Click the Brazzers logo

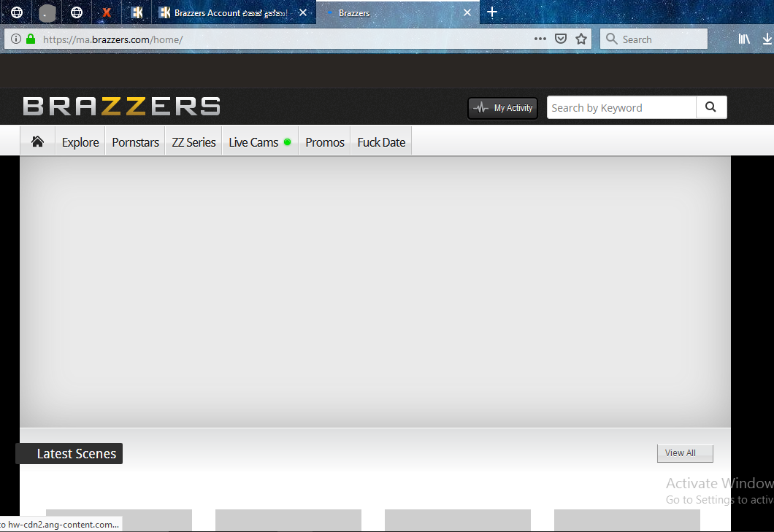(121, 106)
